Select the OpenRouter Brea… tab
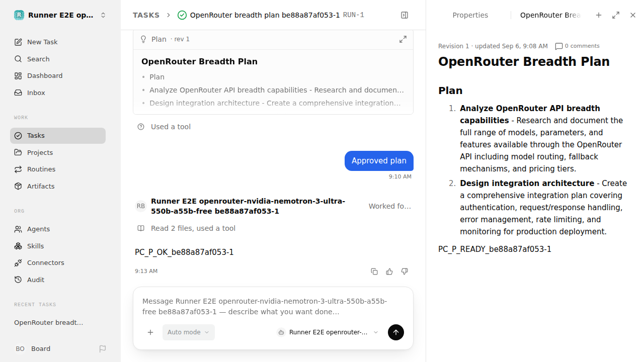Image resolution: width=644 pixels, height=362 pixels. (x=550, y=15)
